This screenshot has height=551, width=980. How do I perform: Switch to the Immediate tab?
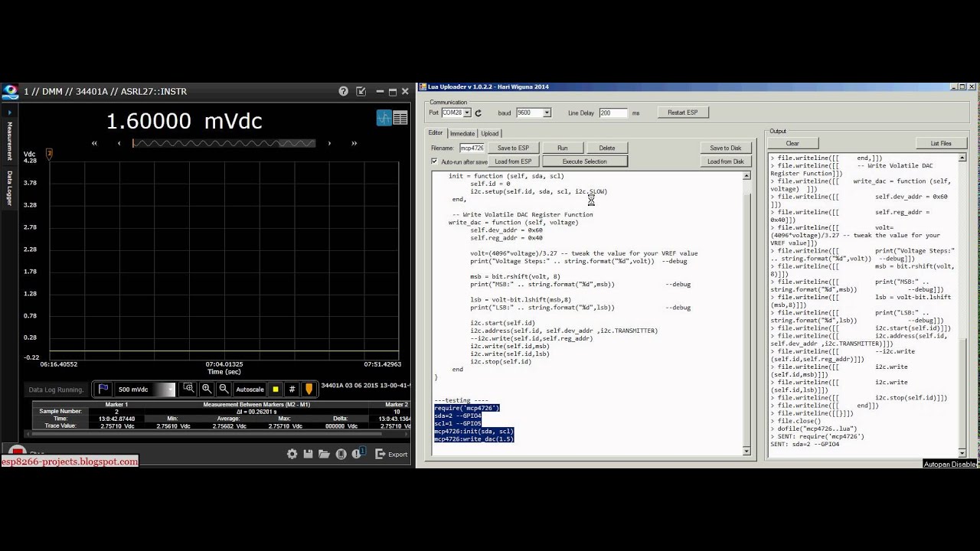pos(462,132)
